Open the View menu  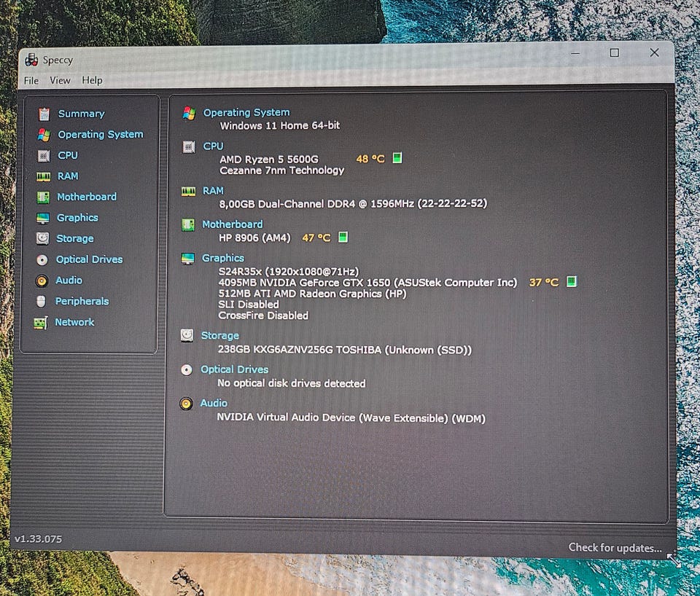(x=60, y=80)
